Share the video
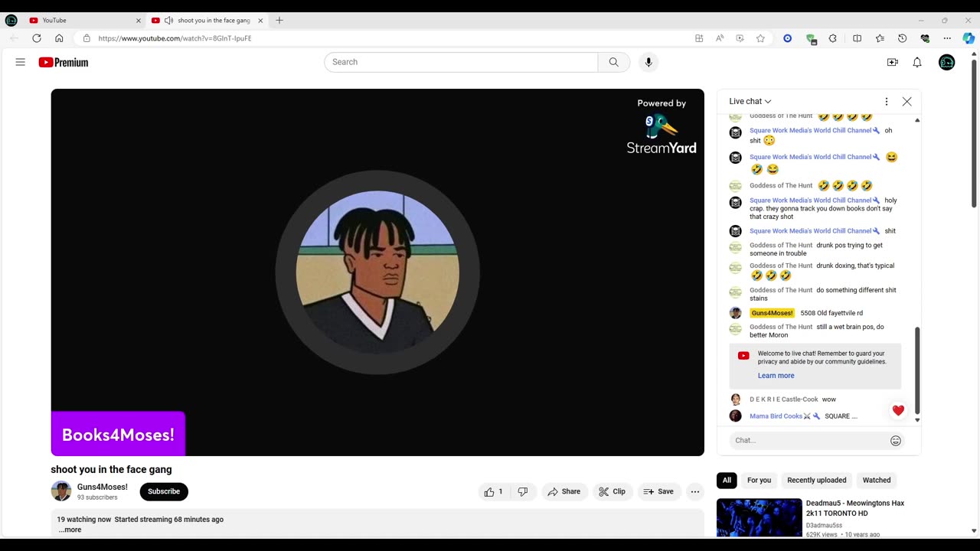Screen dimensions: 980x551 564,491
